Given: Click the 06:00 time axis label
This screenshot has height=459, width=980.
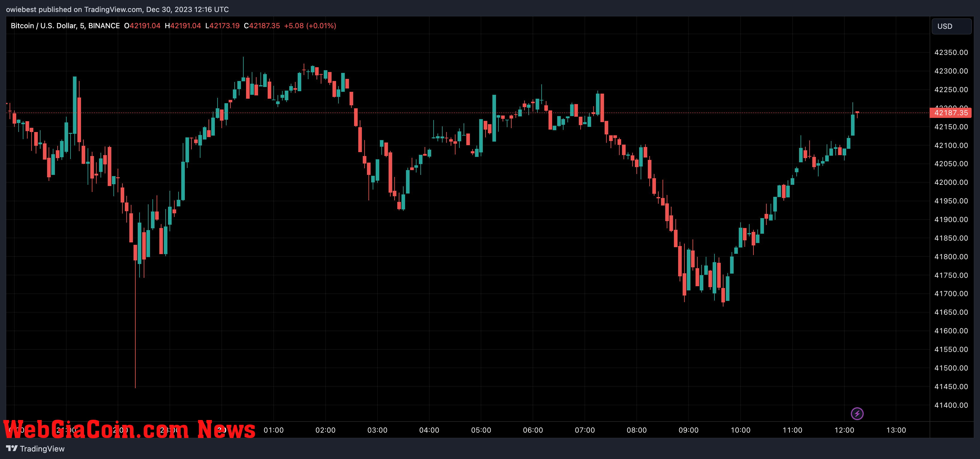Looking at the screenshot, I should point(533,430).
